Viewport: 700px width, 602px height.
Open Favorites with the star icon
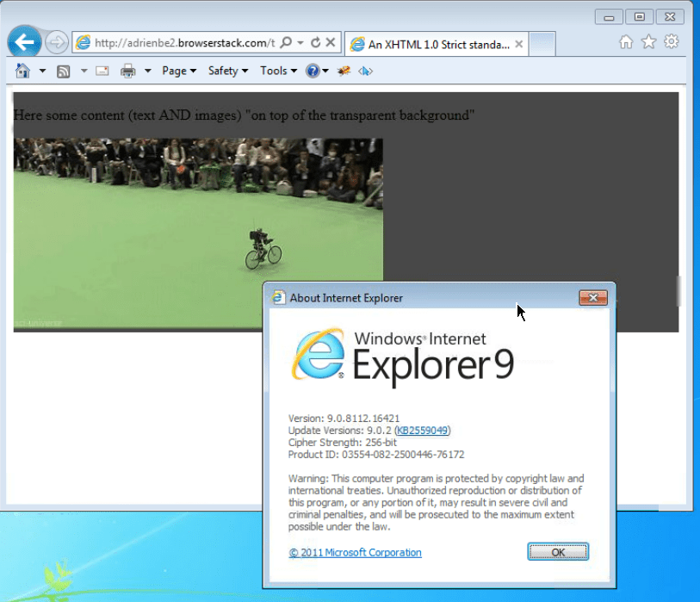click(648, 42)
